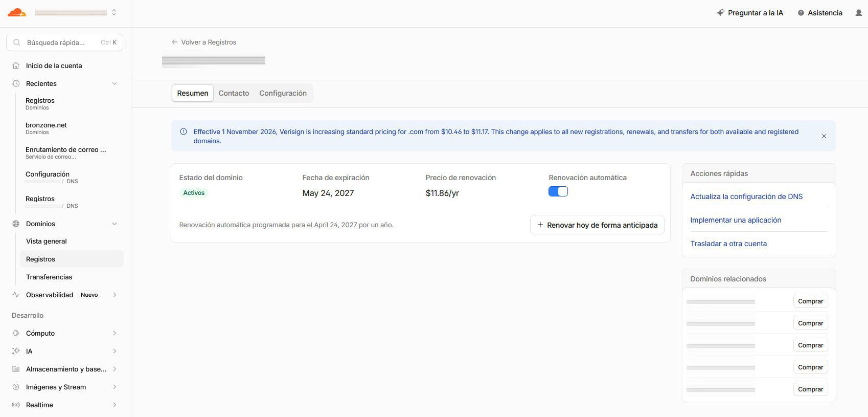Click Implementar una aplicación link
This screenshot has width=868, height=417.
[736, 220]
